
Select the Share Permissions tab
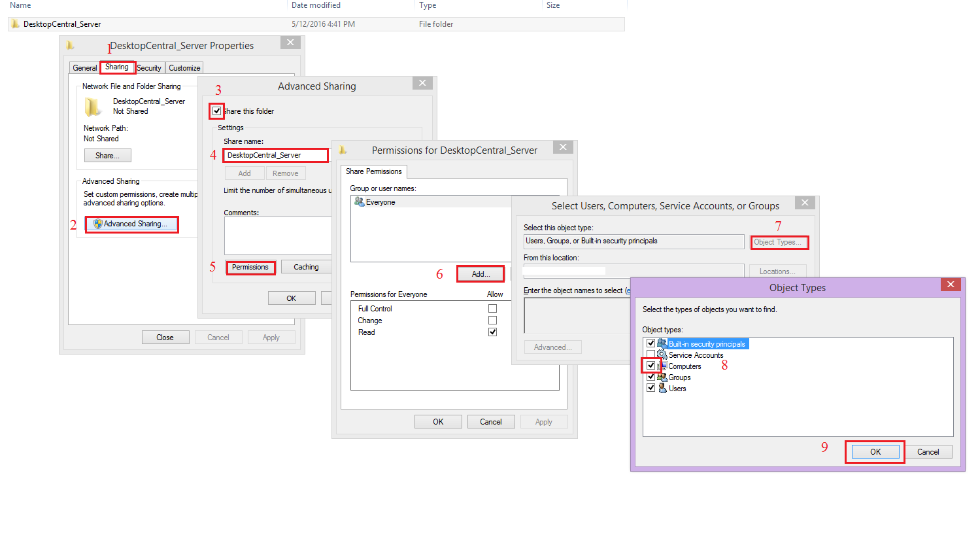373,171
